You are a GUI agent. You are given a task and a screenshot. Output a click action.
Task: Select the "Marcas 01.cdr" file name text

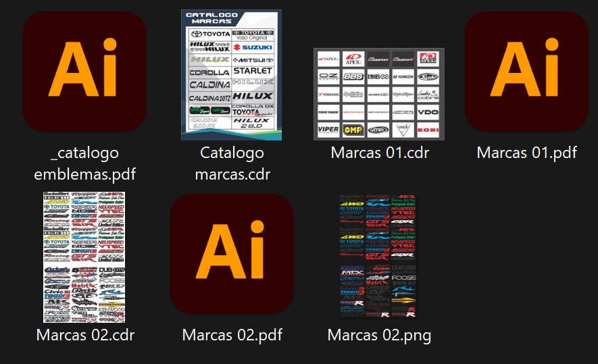(x=379, y=153)
